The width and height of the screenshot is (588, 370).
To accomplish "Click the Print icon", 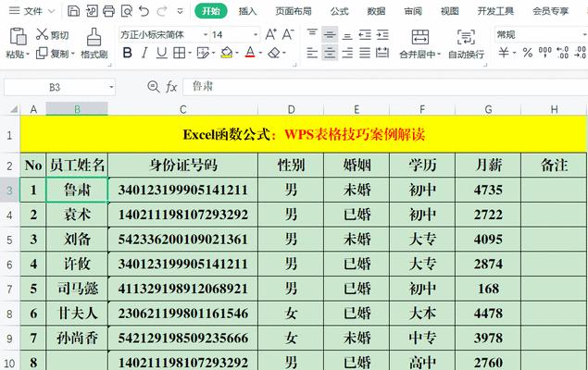I will [108, 11].
